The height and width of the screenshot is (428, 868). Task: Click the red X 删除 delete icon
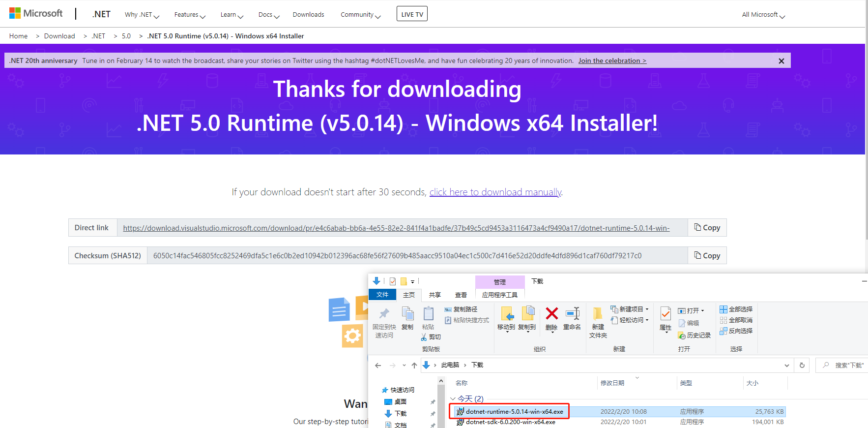coord(551,314)
